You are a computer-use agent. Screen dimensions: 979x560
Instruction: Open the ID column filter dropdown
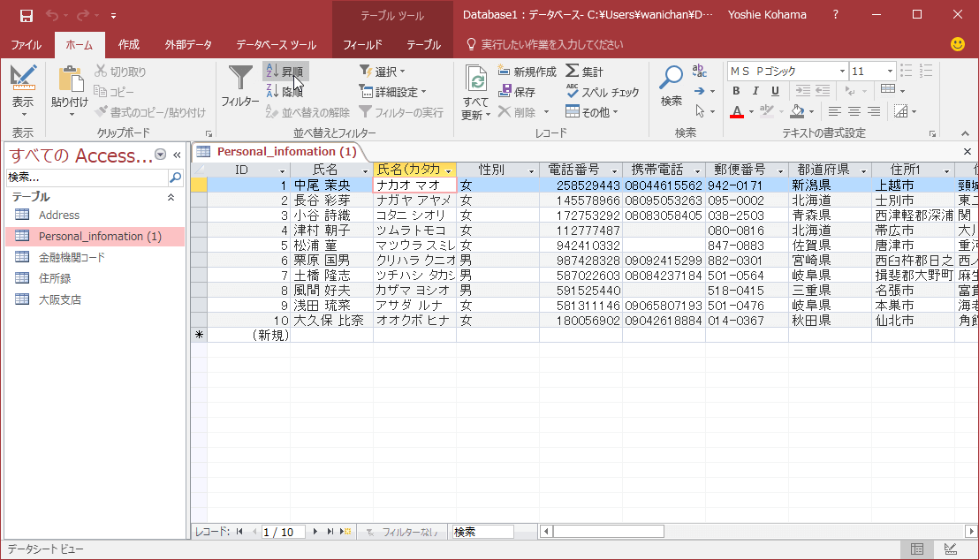coord(282,170)
